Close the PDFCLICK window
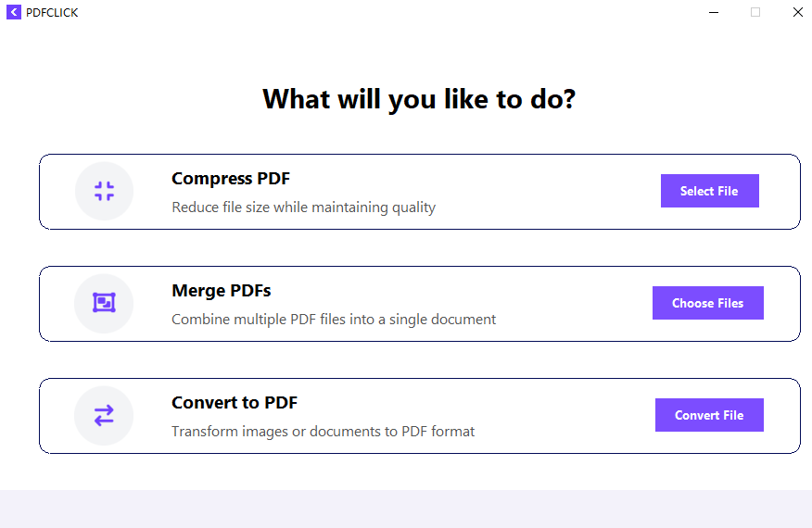This screenshot has height=528, width=812. 797,13
